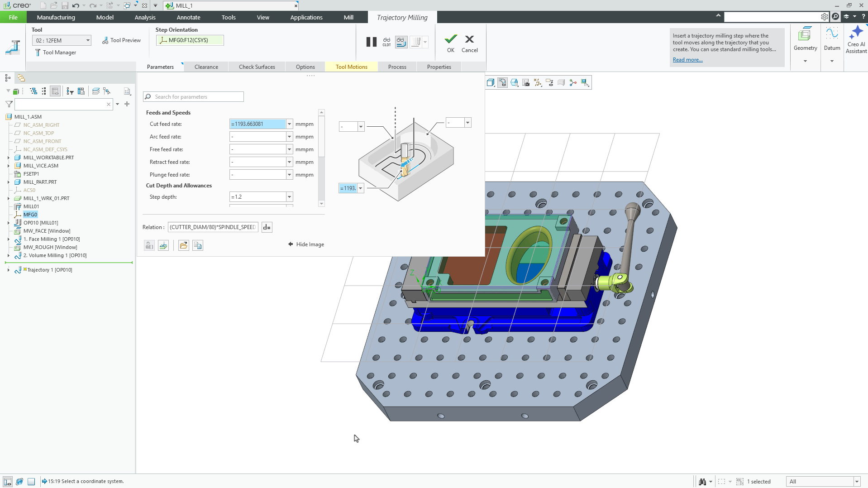
Task: Show CL data with the CLDT icon
Action: click(x=386, y=42)
